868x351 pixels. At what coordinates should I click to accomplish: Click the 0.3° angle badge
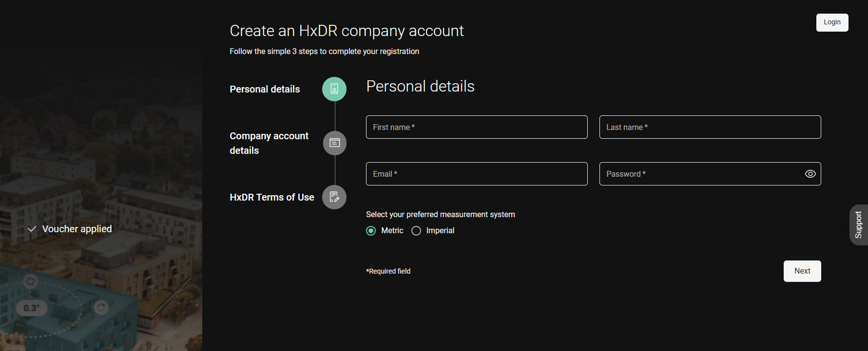click(32, 308)
